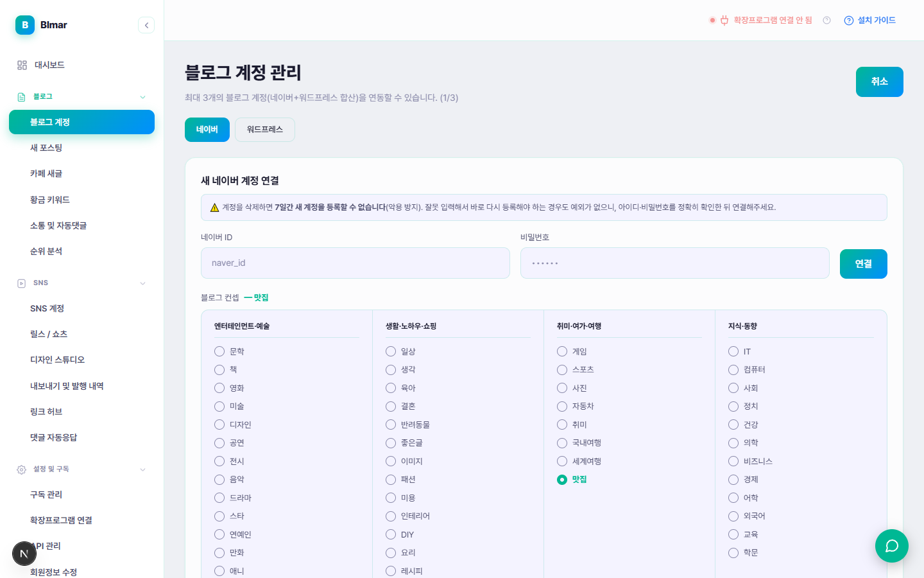
Task: Select the 경제 radio button
Action: click(733, 480)
